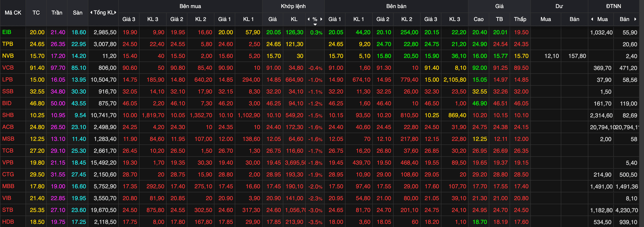This screenshot has width=644, height=227.
Task: Open the TPB stock ticker
Action: click(x=8, y=44)
